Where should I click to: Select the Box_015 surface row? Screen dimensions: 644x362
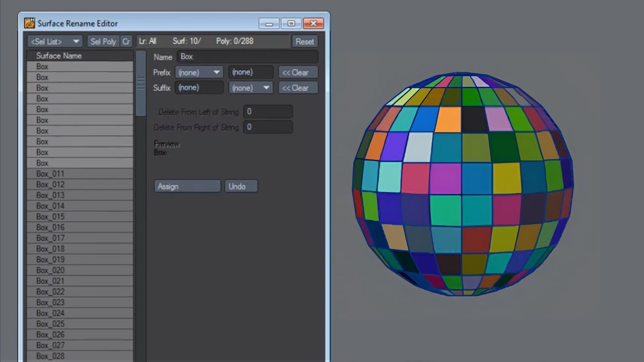(80, 217)
